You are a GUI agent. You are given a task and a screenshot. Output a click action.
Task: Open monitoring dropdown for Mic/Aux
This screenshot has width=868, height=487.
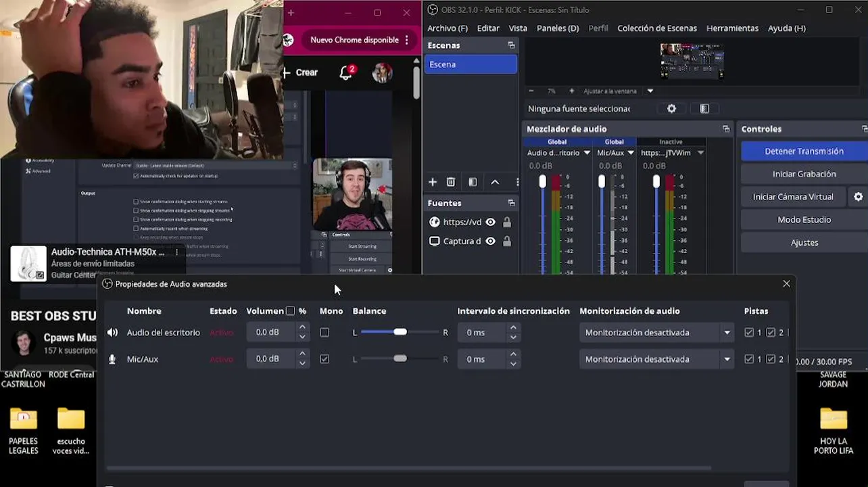(x=656, y=359)
